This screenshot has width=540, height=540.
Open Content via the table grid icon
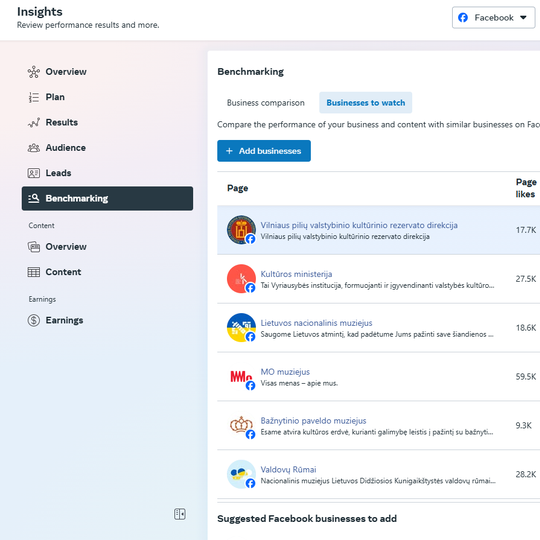tap(34, 272)
